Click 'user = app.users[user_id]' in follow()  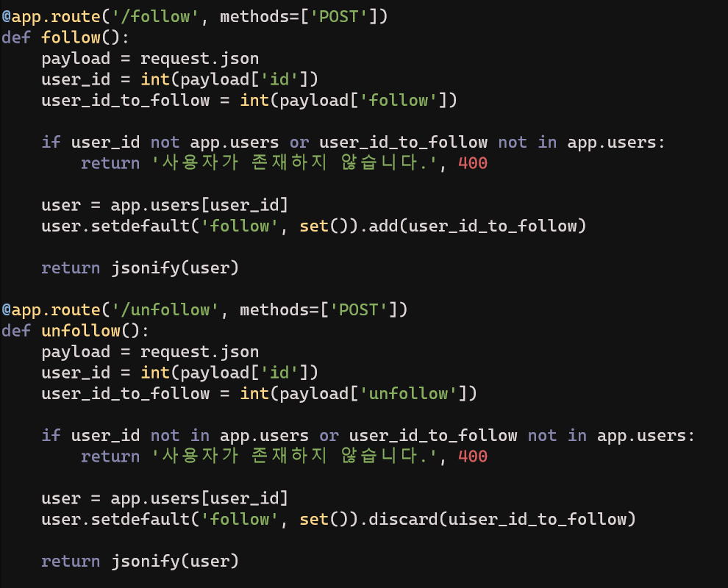165,205
